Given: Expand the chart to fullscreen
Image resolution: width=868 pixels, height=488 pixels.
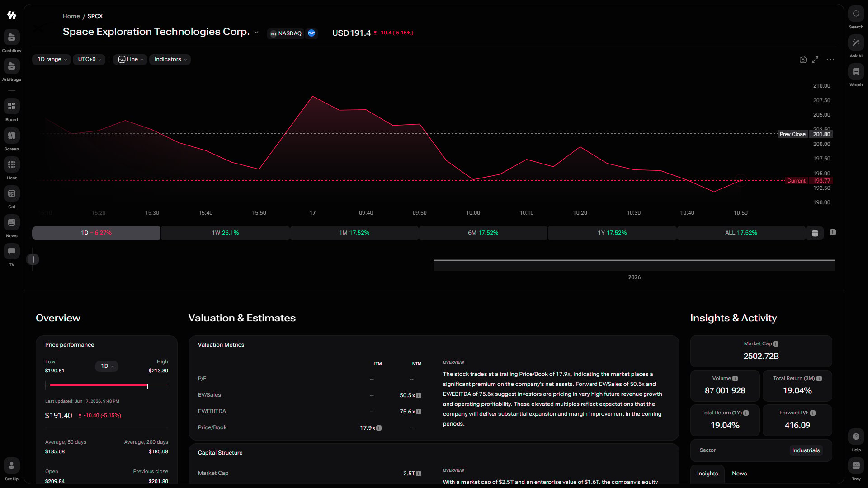Looking at the screenshot, I should point(815,60).
